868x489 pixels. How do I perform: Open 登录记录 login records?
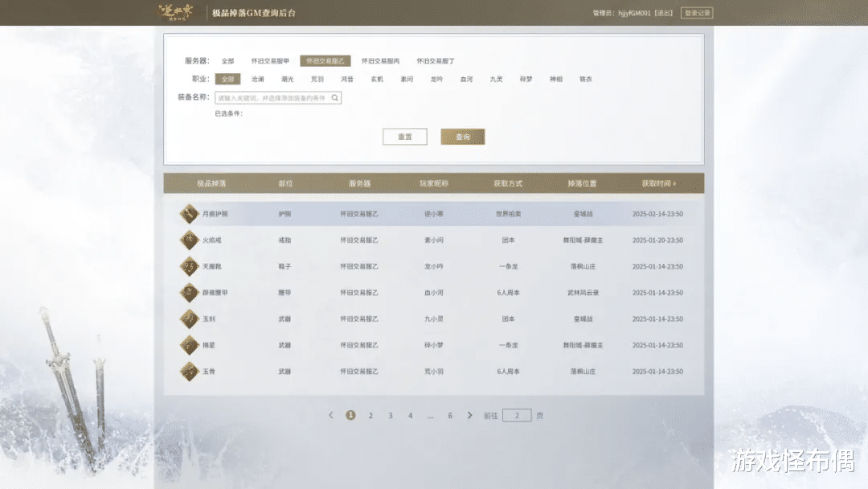(x=697, y=13)
